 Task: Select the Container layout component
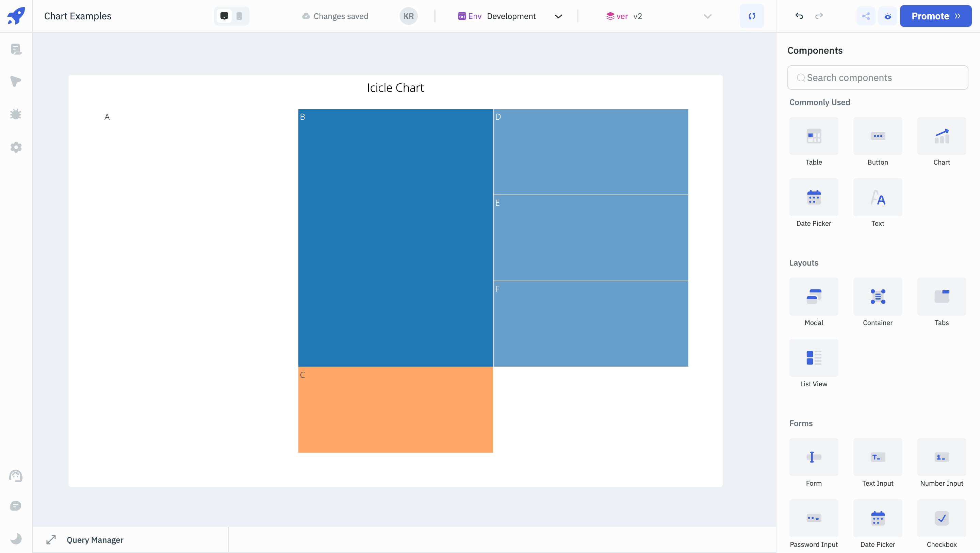click(878, 297)
